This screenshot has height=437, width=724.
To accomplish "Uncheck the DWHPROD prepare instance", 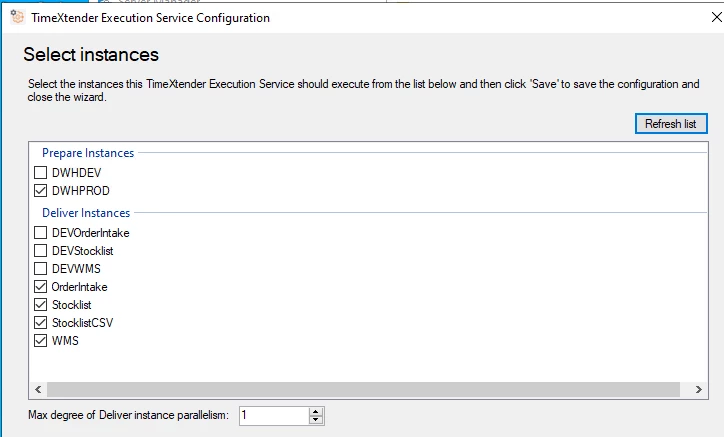I will pyautogui.click(x=41, y=190).
